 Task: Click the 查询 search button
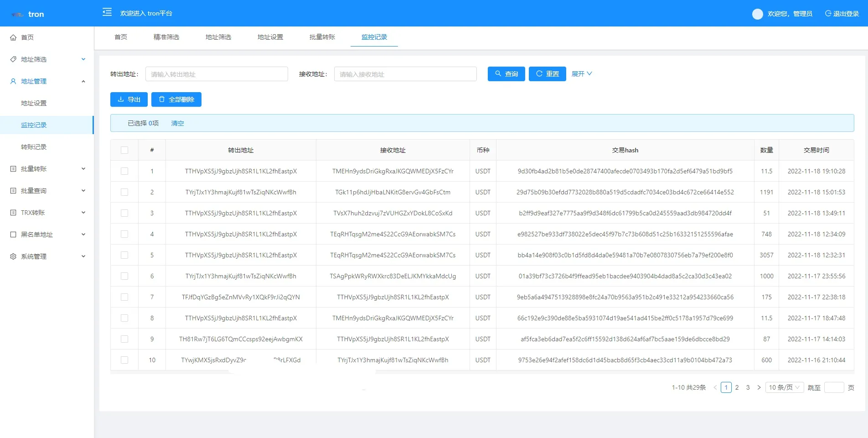tap(506, 74)
